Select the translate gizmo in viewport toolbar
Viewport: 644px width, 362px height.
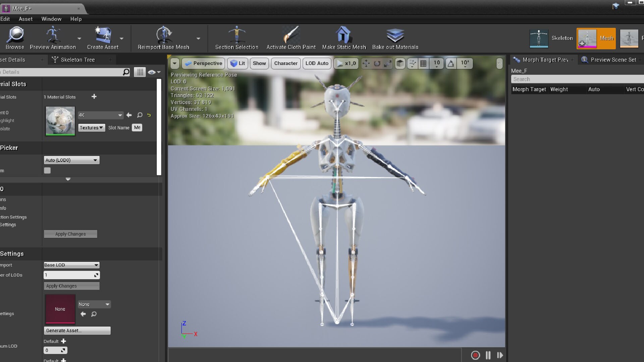(x=366, y=63)
